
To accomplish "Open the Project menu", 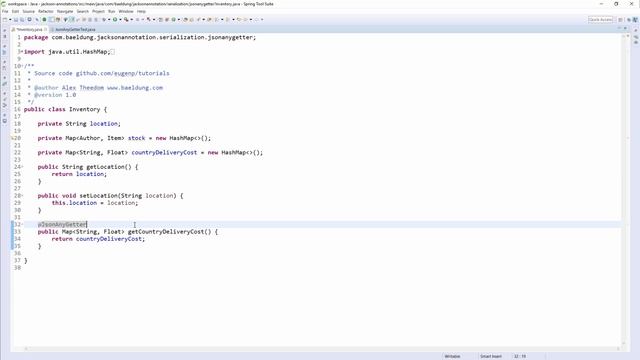I will pos(98,11).
